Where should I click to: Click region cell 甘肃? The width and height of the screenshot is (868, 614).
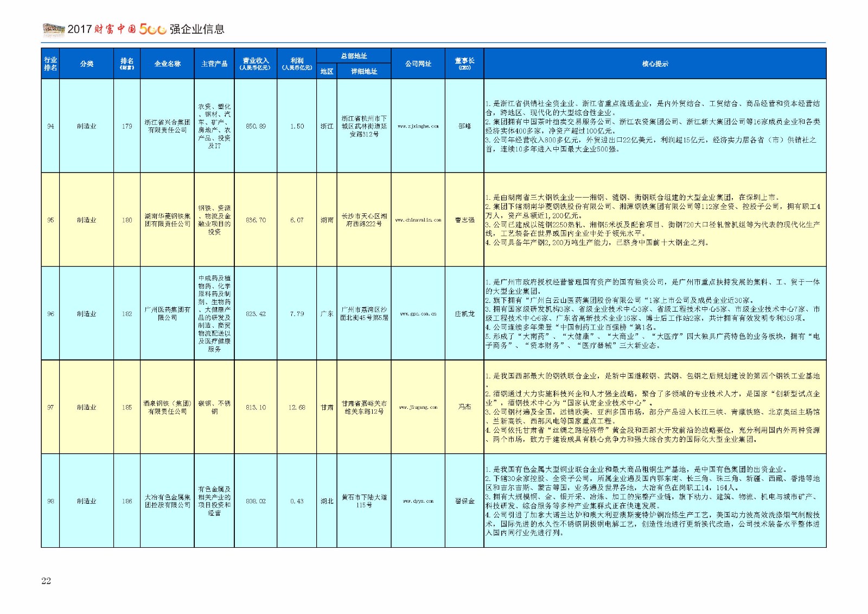[327, 407]
